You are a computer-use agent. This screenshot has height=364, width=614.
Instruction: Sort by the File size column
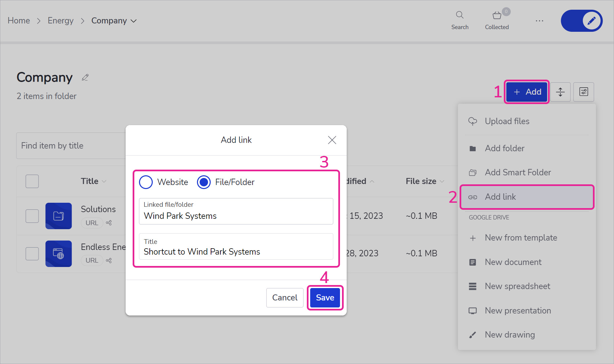tap(425, 181)
